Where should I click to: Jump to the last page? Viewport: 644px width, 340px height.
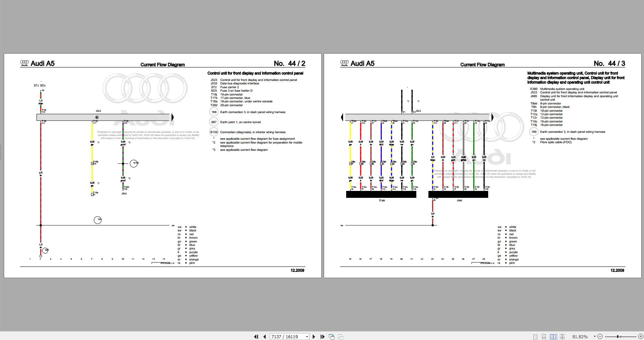tap(322, 337)
